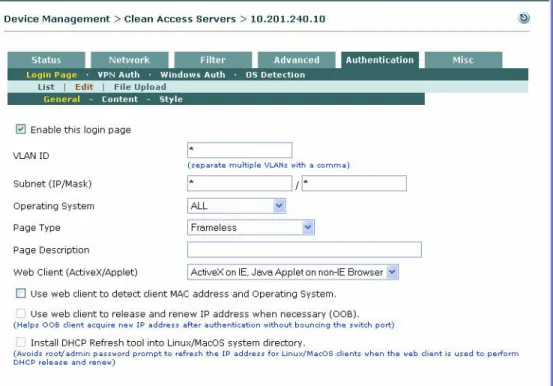Open the VPN Auth submenu
The width and height of the screenshot is (553, 386).
click(x=118, y=75)
